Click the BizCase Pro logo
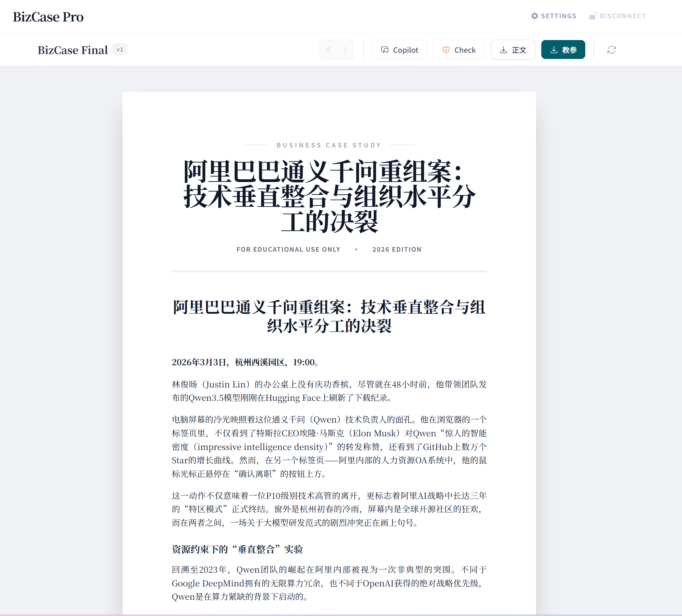Image resolution: width=682 pixels, height=616 pixels. 48,17
